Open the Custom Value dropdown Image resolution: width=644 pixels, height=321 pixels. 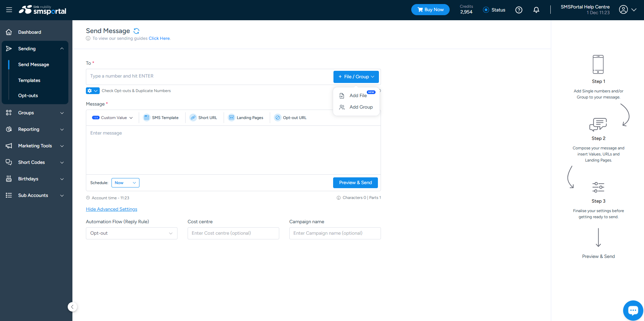[112, 118]
